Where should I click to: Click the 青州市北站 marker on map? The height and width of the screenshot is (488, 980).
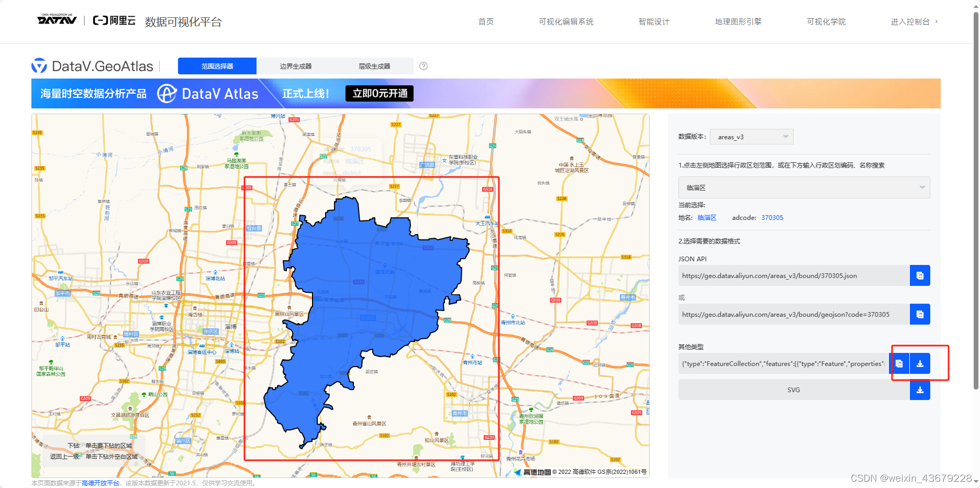click(x=513, y=320)
